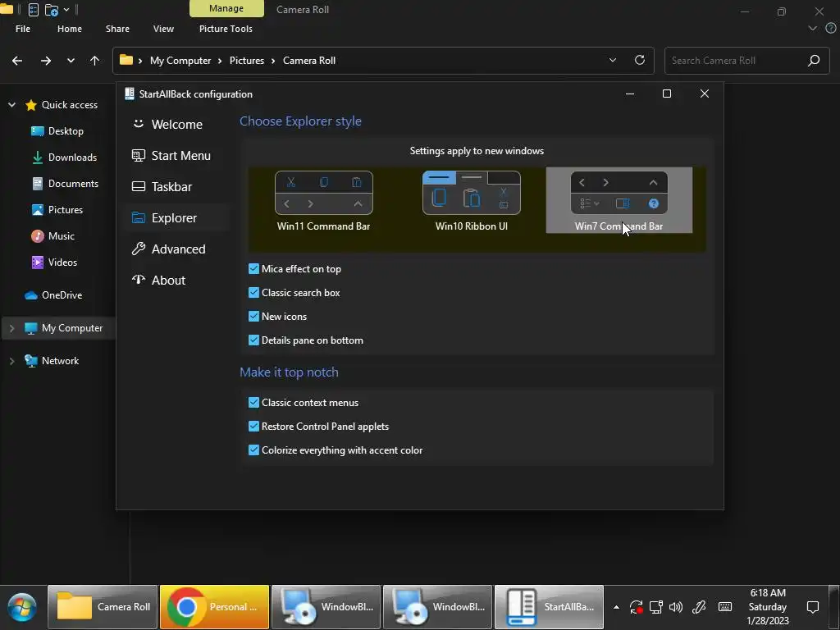Viewport: 840px width, 630px height.
Task: Open the Share ribbon tab
Action: click(117, 29)
